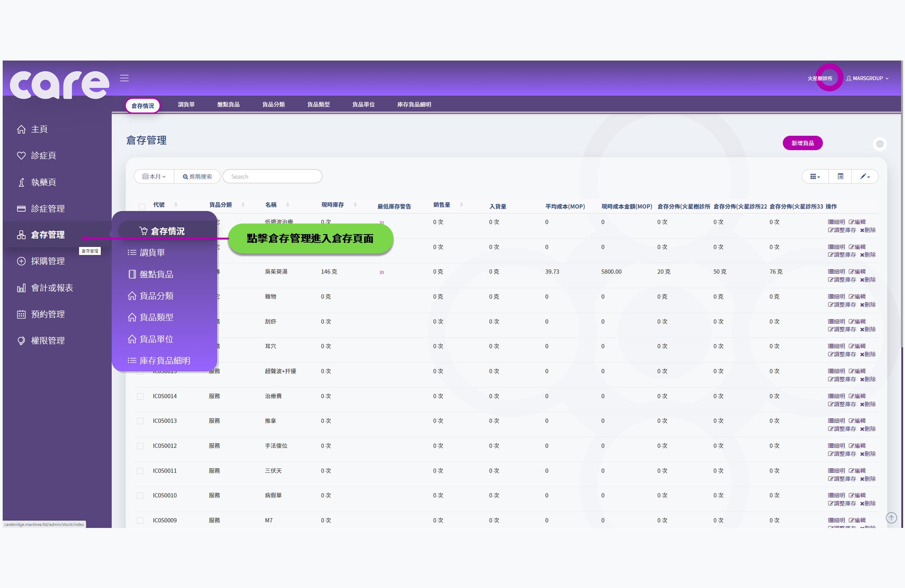
Task: Open 會計或報表 chart icon in sidebar
Action: pyautogui.click(x=21, y=288)
